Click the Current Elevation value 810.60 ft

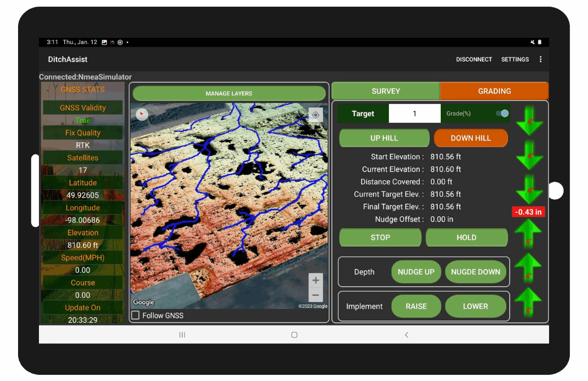(445, 169)
